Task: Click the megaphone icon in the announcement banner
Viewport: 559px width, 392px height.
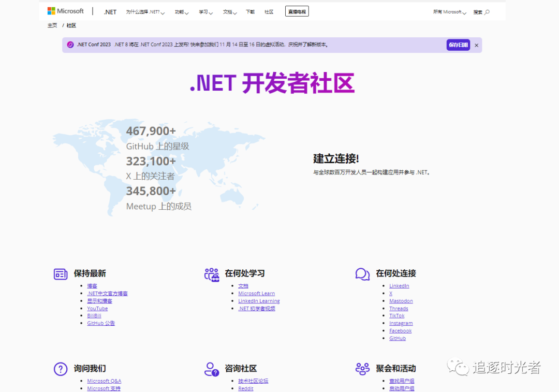Action: 70,45
